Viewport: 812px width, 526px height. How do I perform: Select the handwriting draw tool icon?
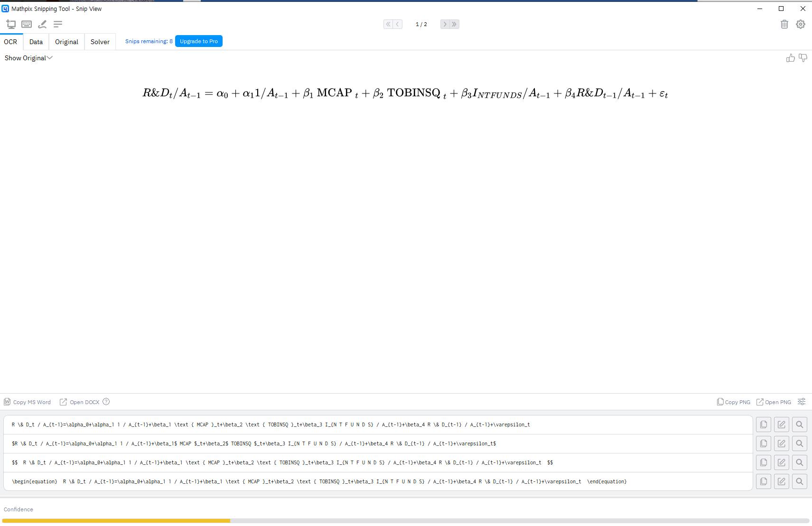click(x=42, y=24)
